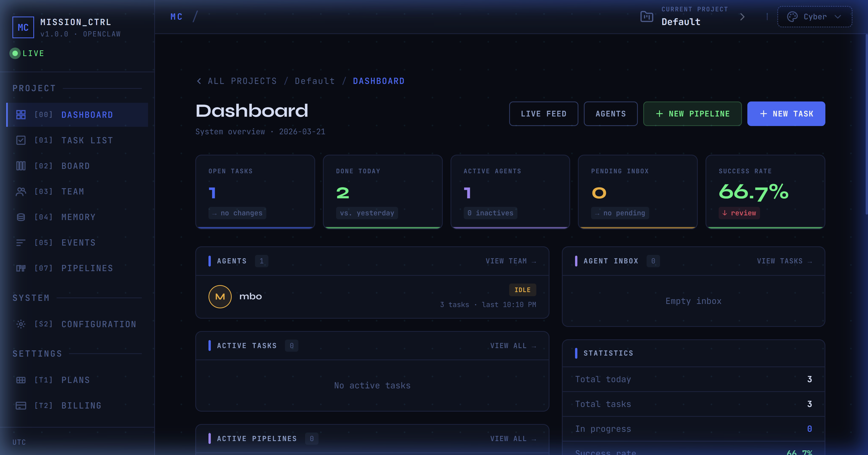
Task: Open Team using the people icon
Action: tap(21, 191)
